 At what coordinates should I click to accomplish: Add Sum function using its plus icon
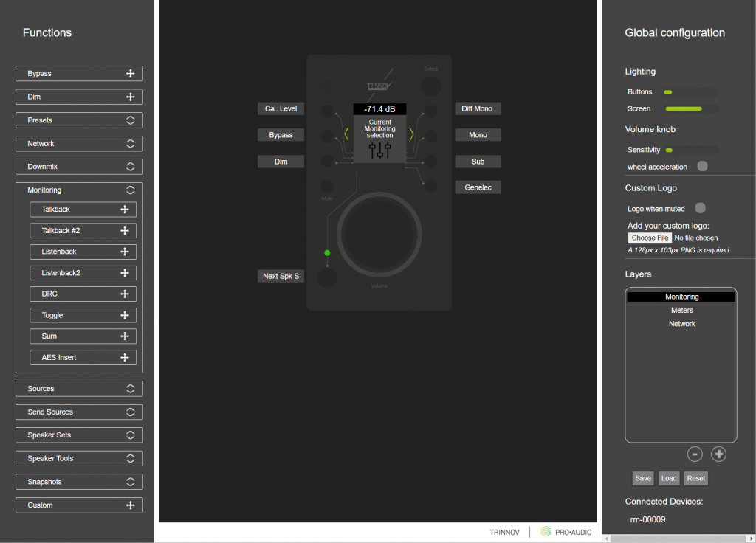124,336
